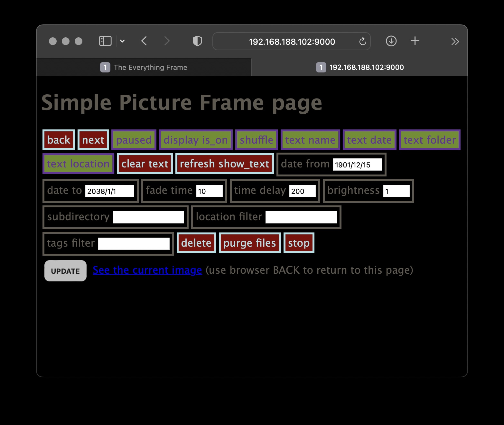Edit the date from field 1901/12/15

tap(357, 165)
